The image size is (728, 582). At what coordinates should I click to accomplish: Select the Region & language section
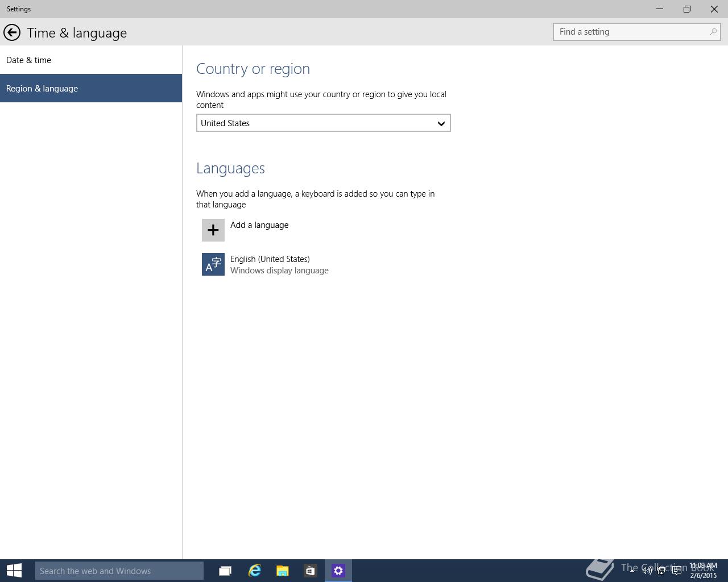(91, 88)
